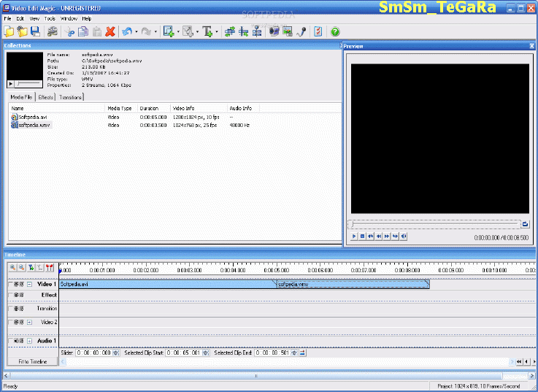The width and height of the screenshot is (538, 392).
Task: Tick the Effect track checkbox
Action: [11, 295]
